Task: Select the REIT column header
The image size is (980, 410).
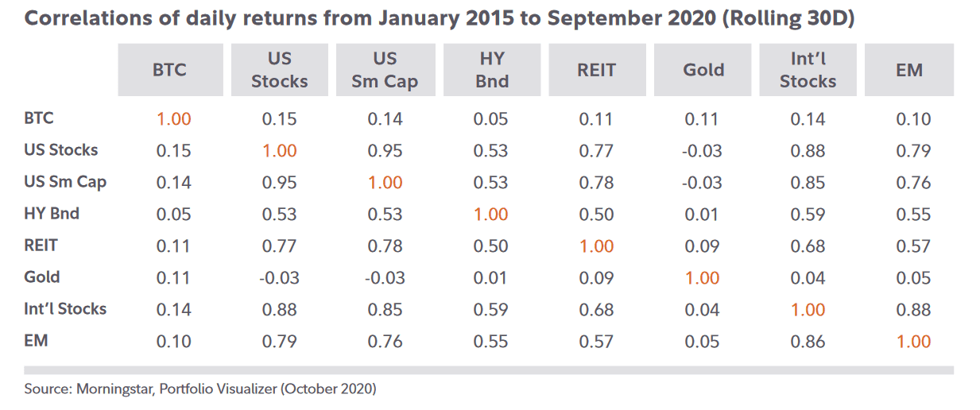Action: point(596,70)
